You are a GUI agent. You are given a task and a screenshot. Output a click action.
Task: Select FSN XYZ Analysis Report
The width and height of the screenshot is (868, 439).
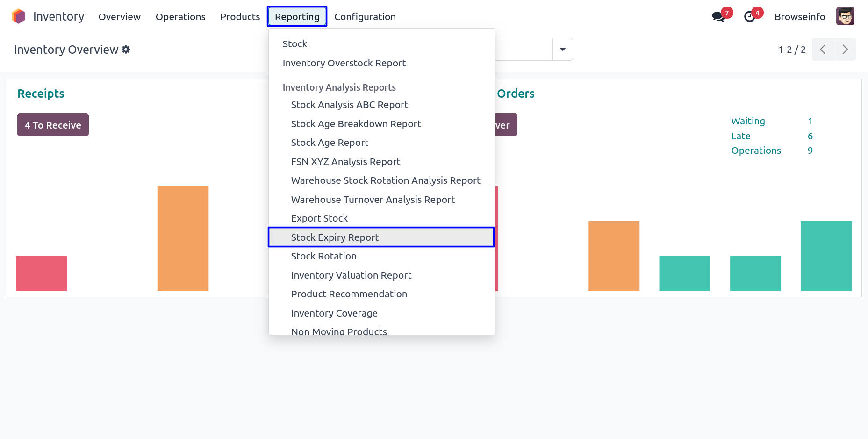[345, 162]
